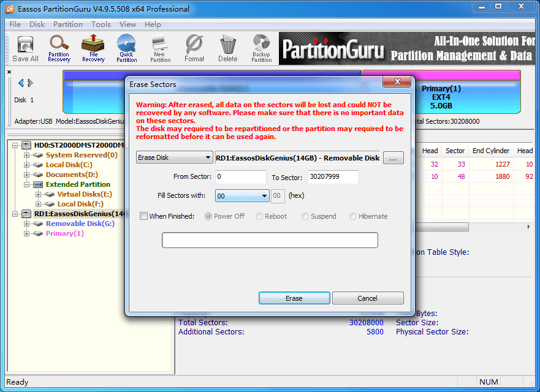Open the Tools menu
This screenshot has width=540, height=392.
[101, 24]
